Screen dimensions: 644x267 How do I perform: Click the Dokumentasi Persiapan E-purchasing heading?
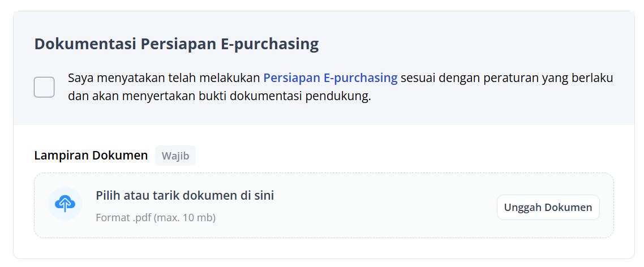[x=177, y=44]
